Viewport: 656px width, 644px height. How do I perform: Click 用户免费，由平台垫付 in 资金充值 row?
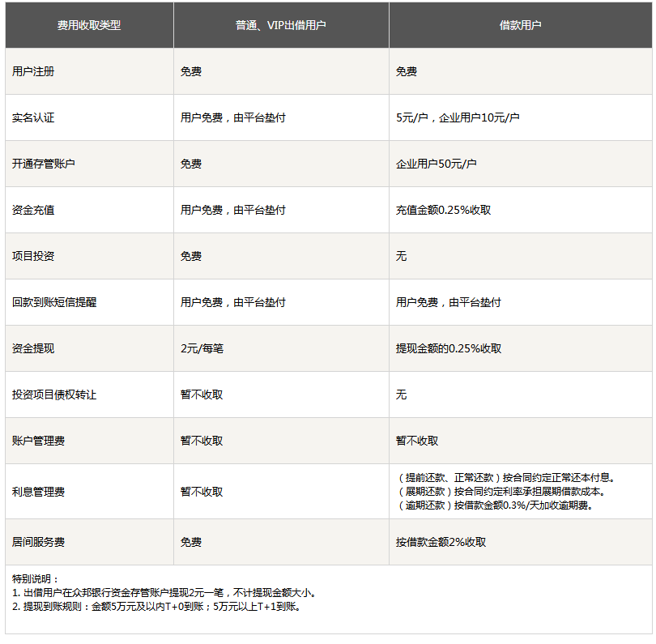click(x=233, y=210)
